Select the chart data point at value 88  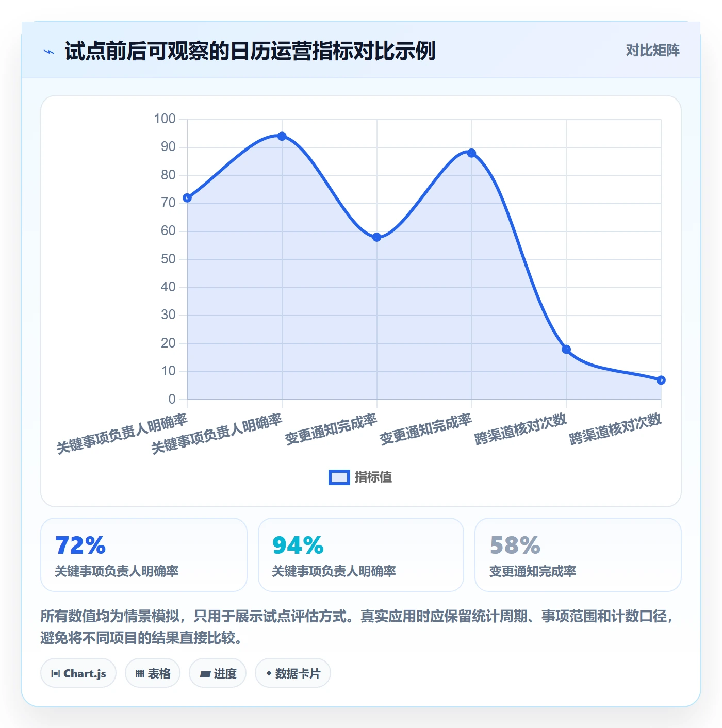point(471,153)
